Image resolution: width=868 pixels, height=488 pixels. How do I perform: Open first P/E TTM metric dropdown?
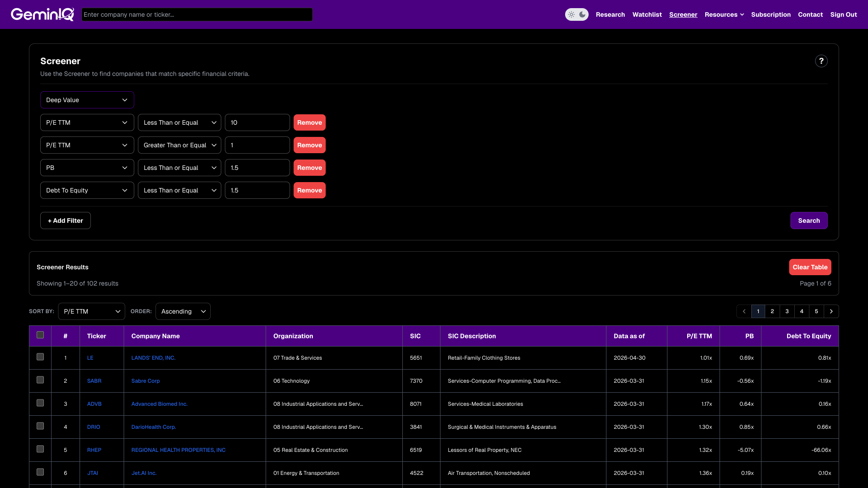tap(87, 122)
